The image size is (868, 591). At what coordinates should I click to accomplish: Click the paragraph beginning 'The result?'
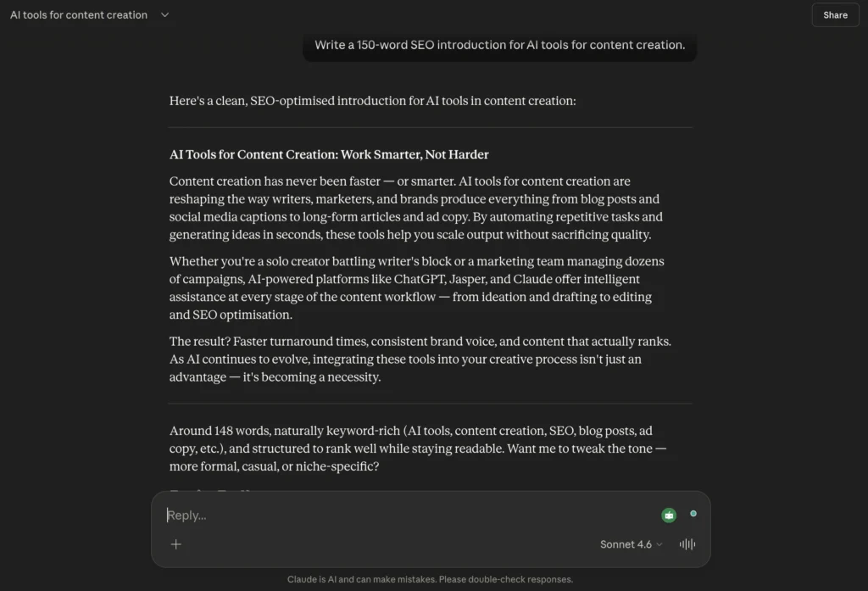pyautogui.click(x=420, y=358)
